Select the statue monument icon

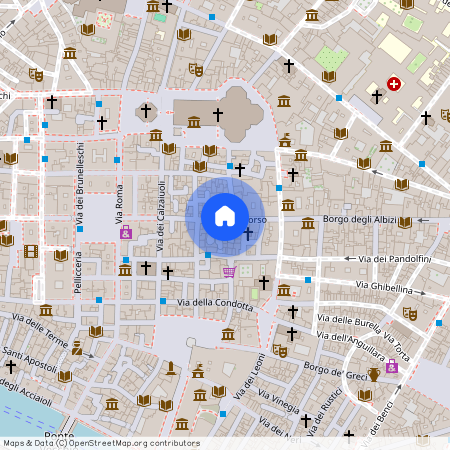point(171,368)
